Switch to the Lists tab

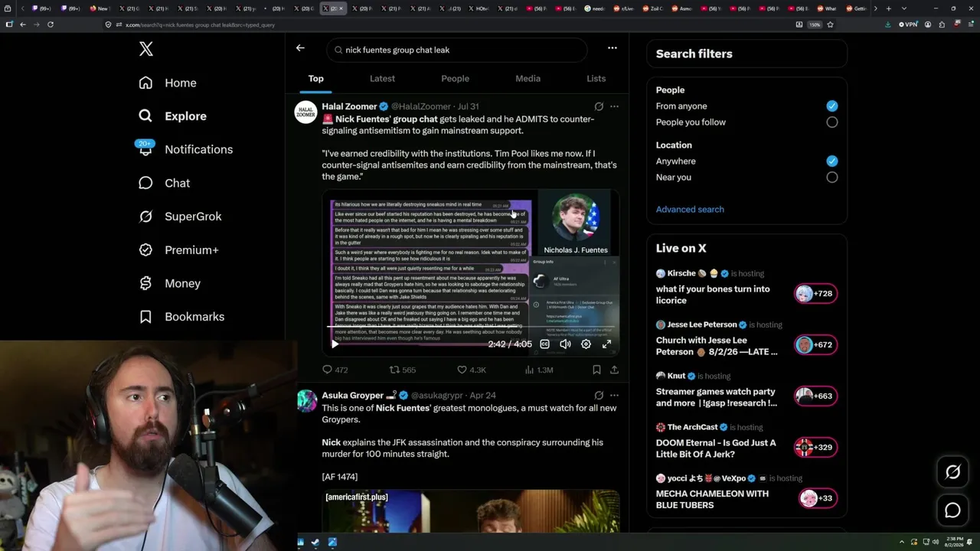pos(596,79)
